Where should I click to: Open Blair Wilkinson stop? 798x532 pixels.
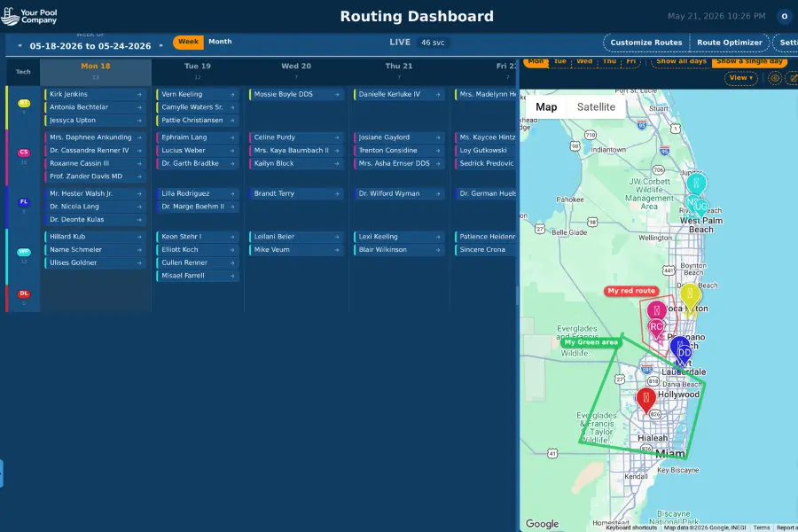(x=399, y=250)
